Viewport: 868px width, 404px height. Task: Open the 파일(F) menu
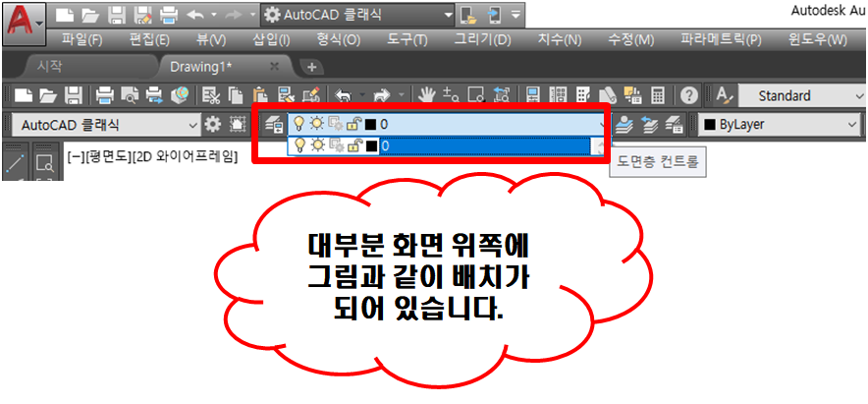(83, 40)
